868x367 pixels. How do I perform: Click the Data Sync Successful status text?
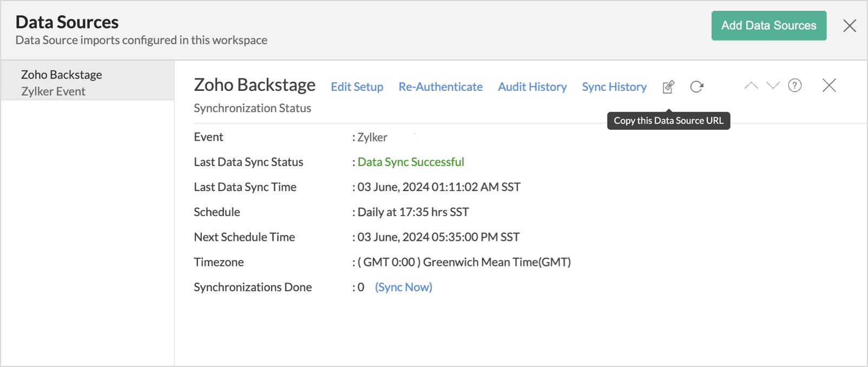[x=411, y=162]
